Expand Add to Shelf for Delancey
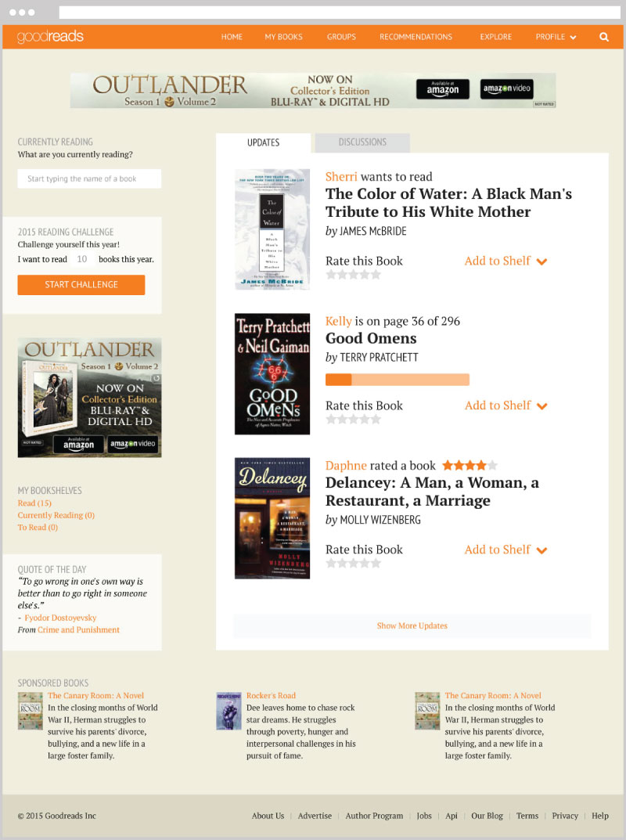This screenshot has height=840, width=626. pyautogui.click(x=505, y=550)
